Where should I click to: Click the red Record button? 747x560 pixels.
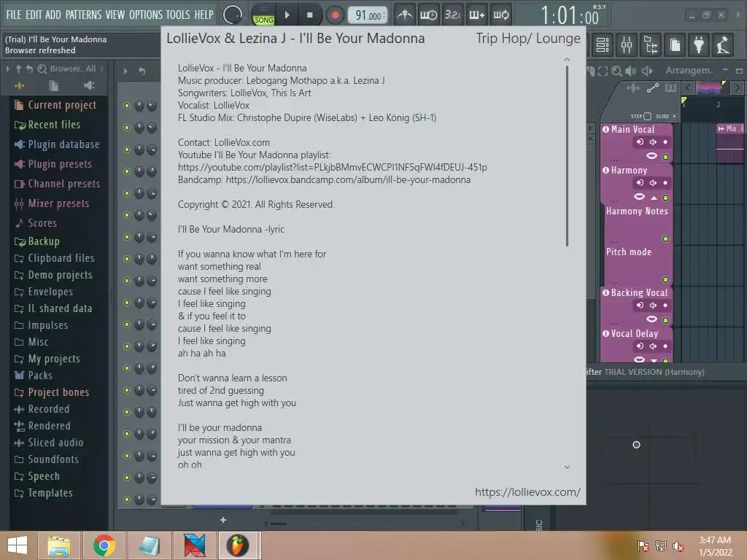point(335,15)
